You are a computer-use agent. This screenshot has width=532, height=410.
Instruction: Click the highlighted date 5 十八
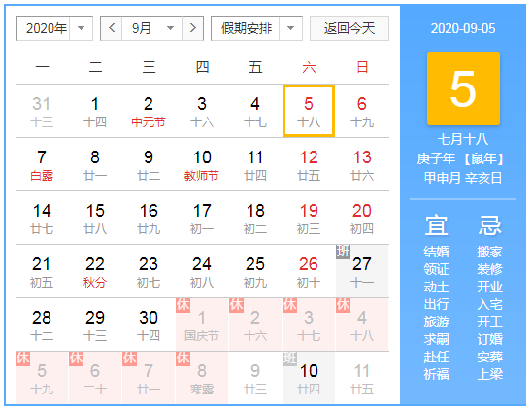tap(309, 111)
